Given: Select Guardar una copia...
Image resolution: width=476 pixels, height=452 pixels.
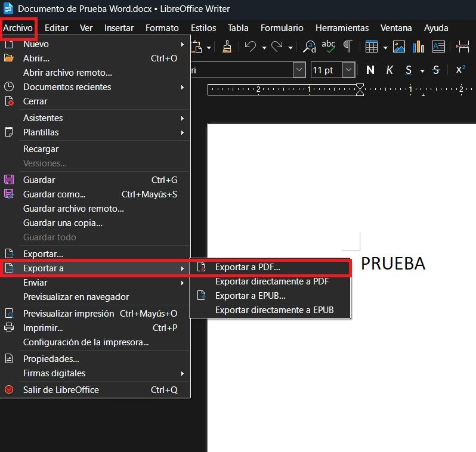Looking at the screenshot, I should (x=95, y=223).
